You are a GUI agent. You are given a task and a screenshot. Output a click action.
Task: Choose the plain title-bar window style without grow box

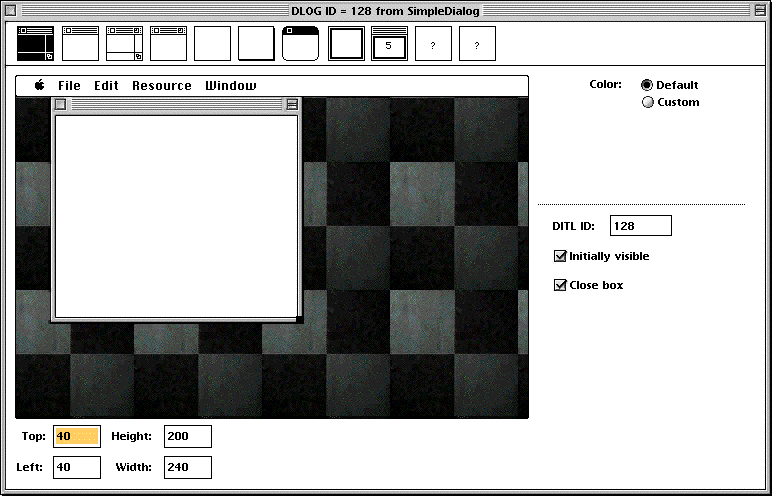tap(80, 44)
